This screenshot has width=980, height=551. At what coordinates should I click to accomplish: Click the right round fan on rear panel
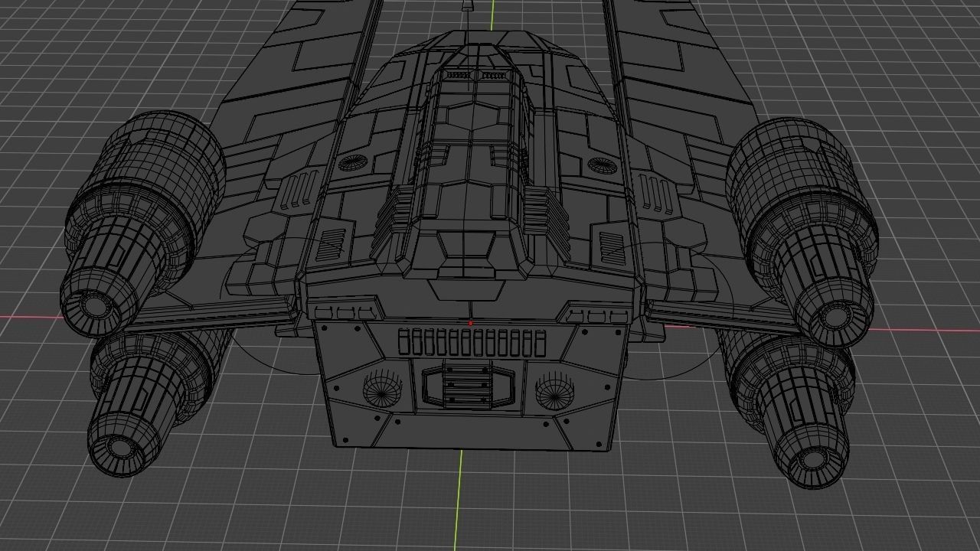(554, 391)
